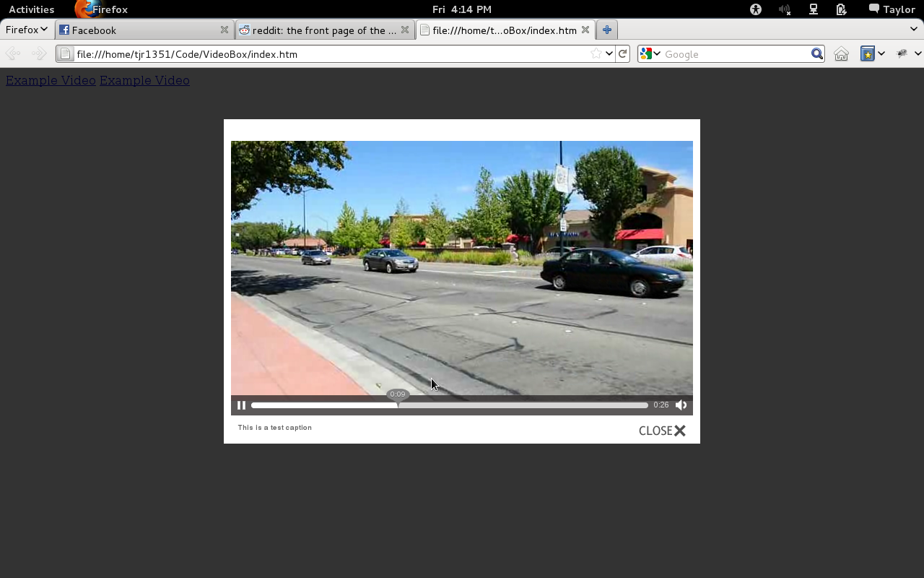Open the volume indicator
The height and width of the screenshot is (578, 924).
(x=785, y=9)
